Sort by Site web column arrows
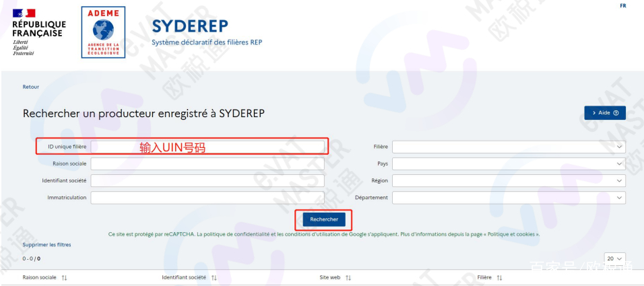The image size is (644, 286). click(x=348, y=278)
